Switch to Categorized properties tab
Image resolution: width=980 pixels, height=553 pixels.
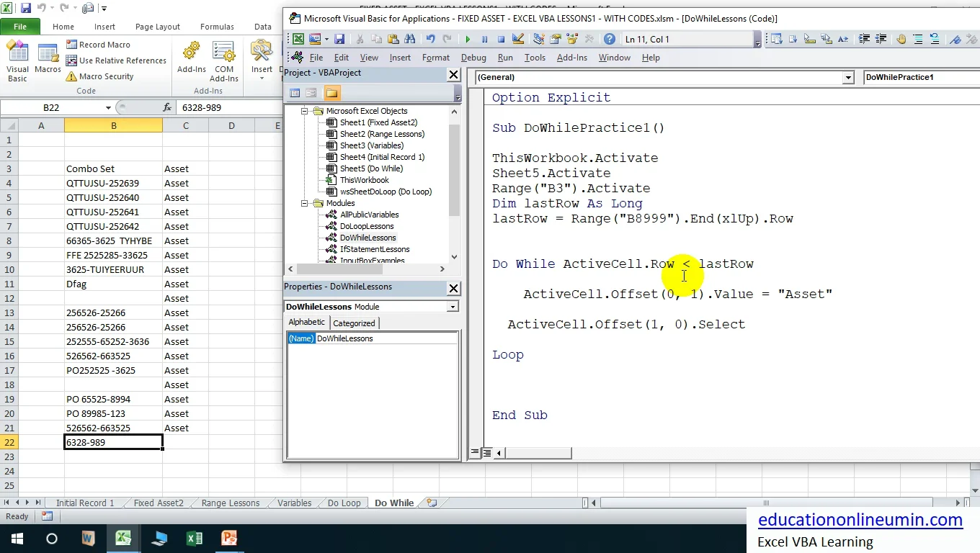click(x=354, y=323)
